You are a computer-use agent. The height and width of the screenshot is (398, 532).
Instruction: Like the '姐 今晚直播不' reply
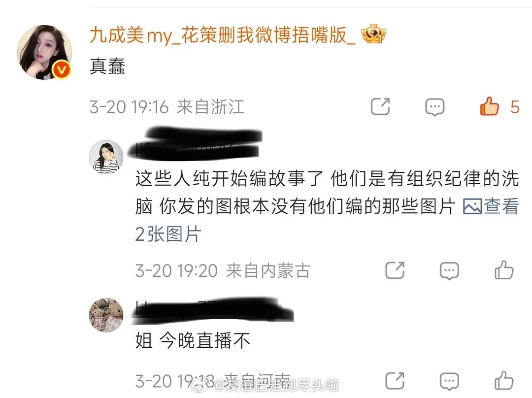tap(504, 380)
